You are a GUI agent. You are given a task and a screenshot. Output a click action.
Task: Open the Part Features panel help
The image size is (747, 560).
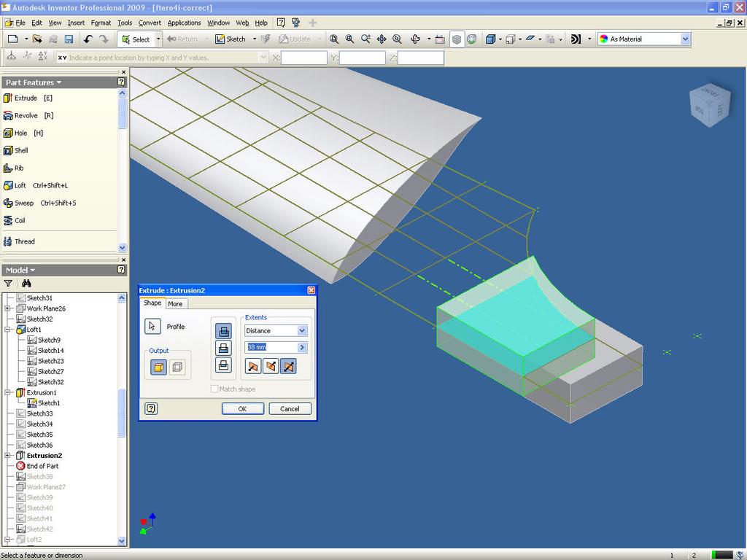(121, 82)
